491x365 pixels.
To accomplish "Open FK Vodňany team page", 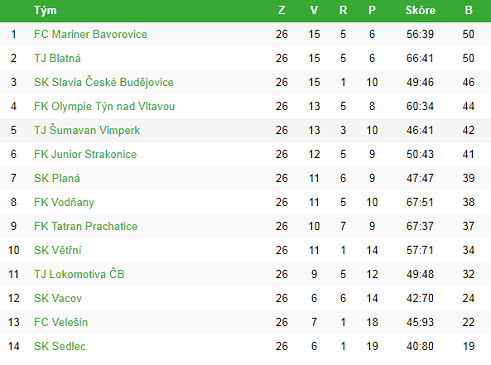I will point(64,202).
